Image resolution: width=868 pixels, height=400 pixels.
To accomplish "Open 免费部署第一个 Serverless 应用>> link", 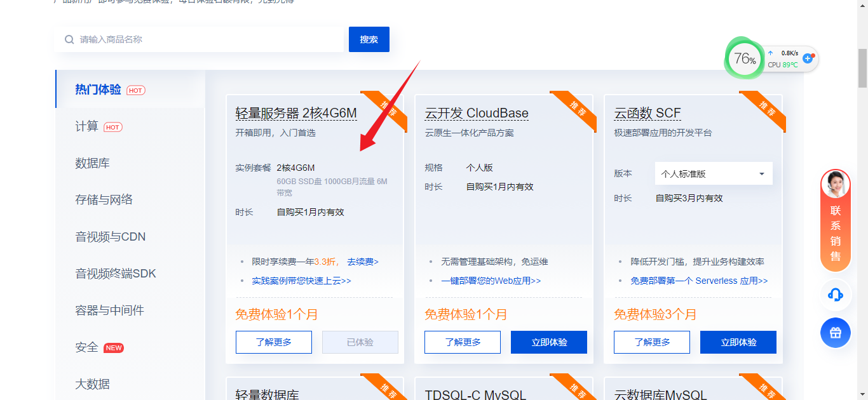I will [699, 281].
